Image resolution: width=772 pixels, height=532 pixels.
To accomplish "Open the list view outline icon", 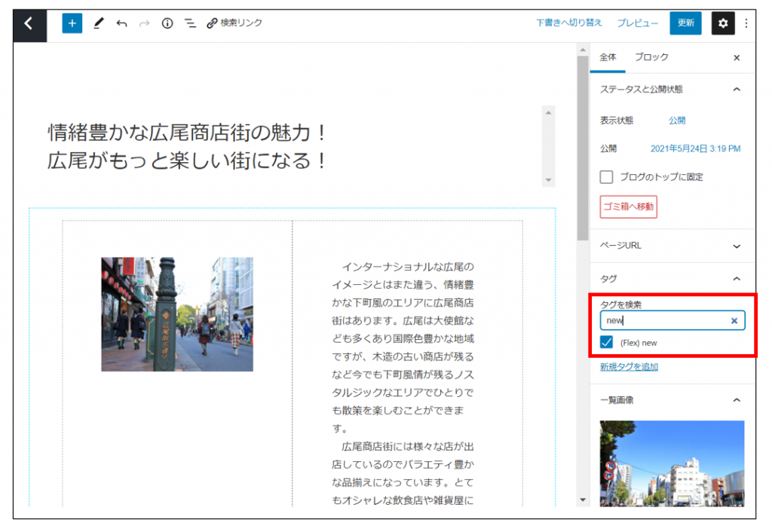I will (191, 23).
